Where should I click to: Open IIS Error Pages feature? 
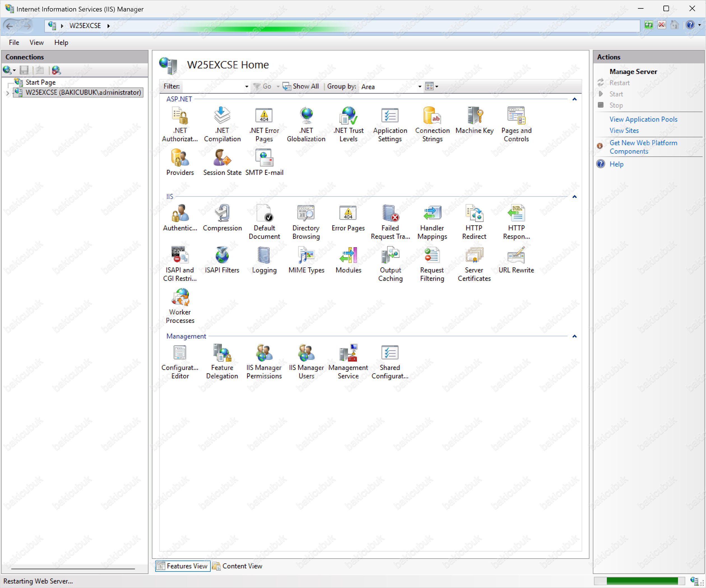[x=348, y=218]
